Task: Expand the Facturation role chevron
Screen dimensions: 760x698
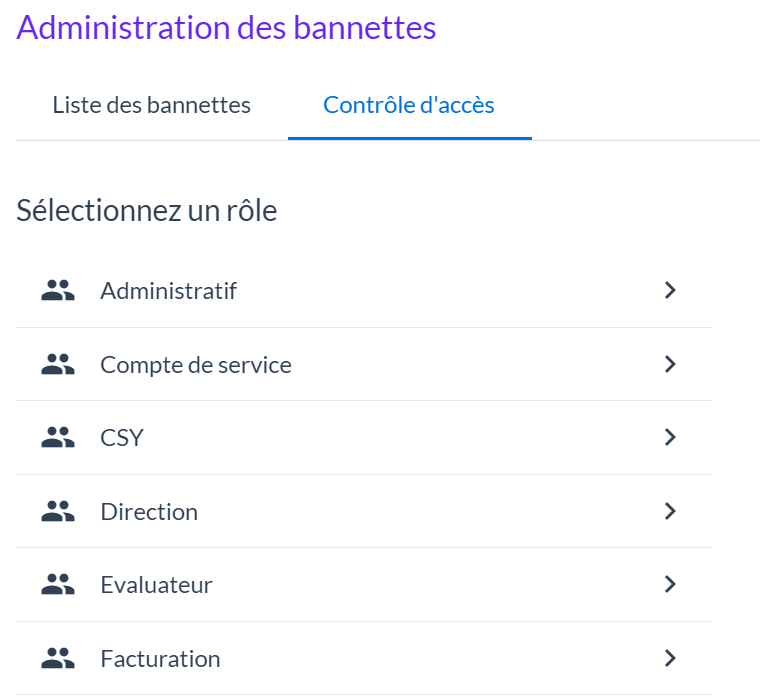Action: click(670, 659)
